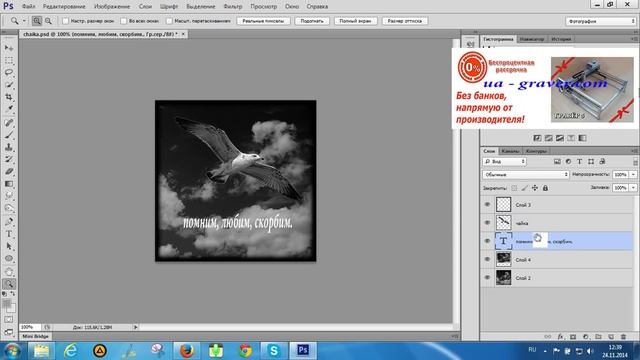Click Реальные пикселы button
Screen dimensions: 640x360
263,21
